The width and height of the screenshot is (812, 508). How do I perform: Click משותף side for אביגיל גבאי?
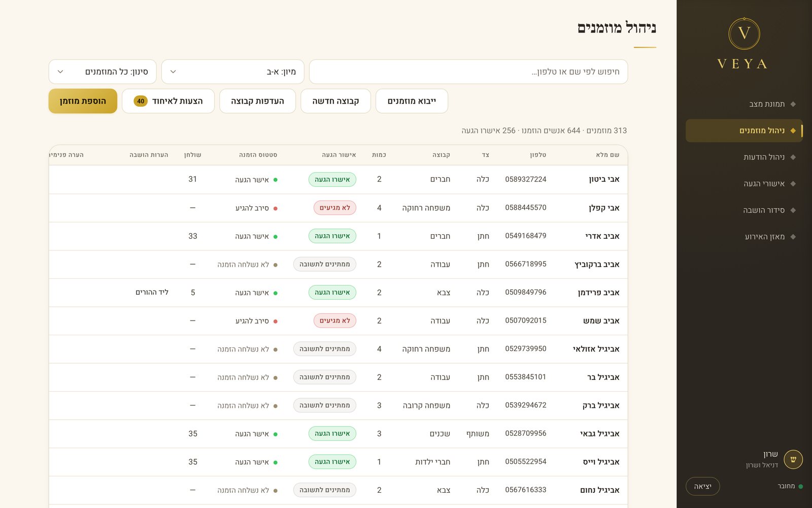478,434
